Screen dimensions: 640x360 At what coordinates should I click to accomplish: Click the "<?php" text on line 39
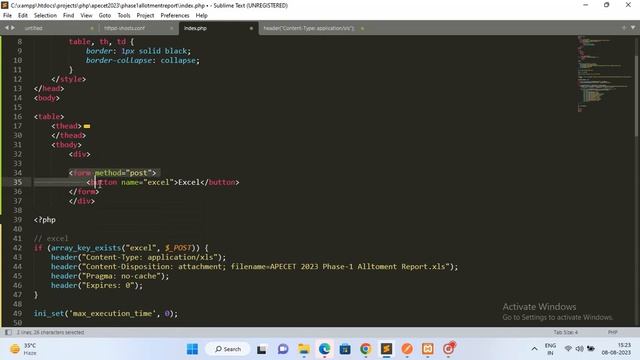click(45, 220)
